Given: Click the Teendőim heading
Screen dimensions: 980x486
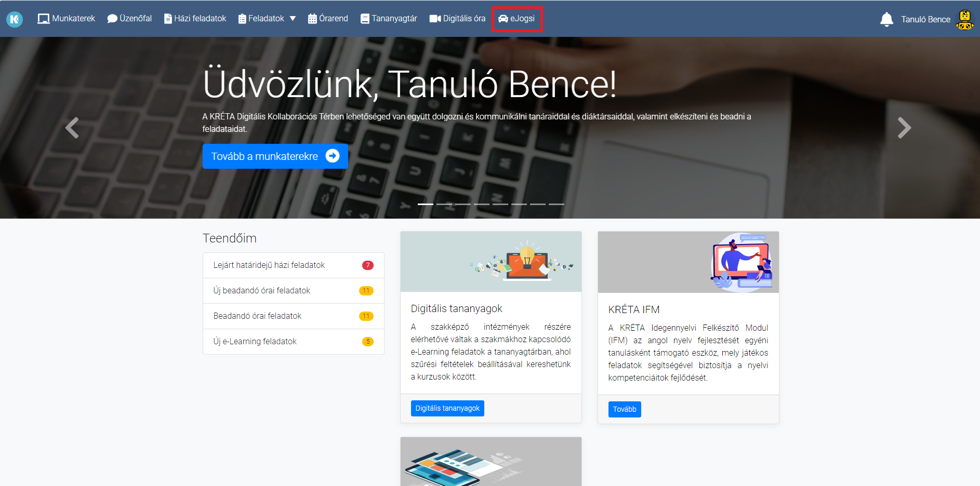Looking at the screenshot, I should [x=230, y=238].
